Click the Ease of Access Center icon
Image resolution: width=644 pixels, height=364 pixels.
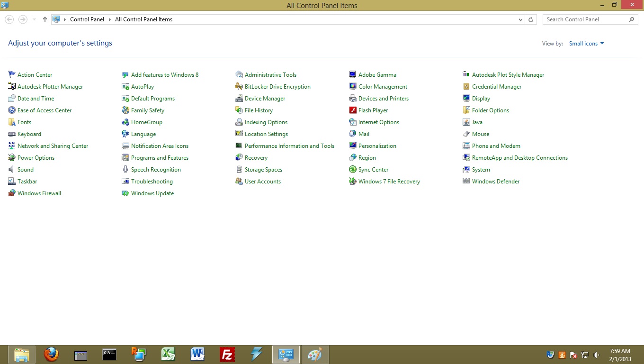click(x=12, y=110)
